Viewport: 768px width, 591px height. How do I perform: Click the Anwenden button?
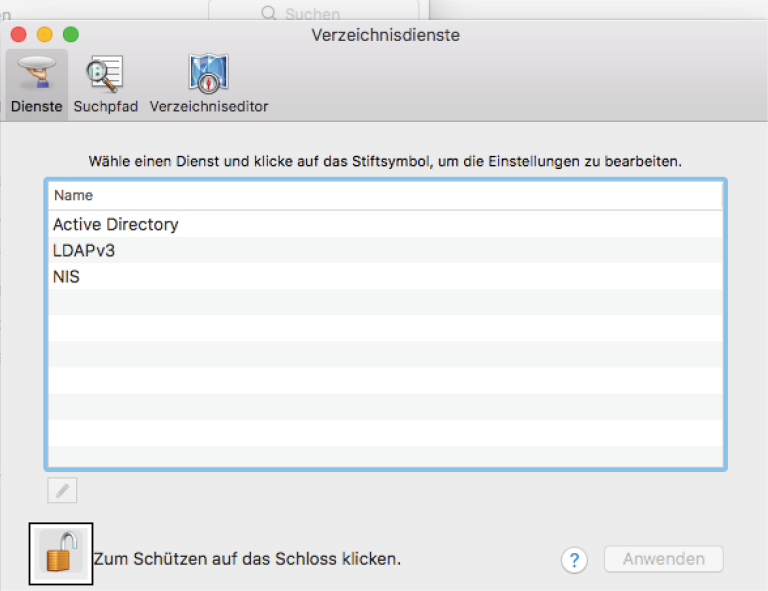pos(664,559)
